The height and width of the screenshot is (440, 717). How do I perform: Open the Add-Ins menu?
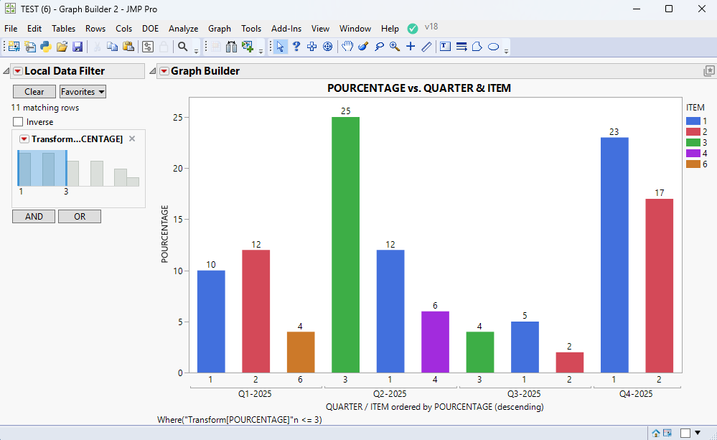coord(286,28)
